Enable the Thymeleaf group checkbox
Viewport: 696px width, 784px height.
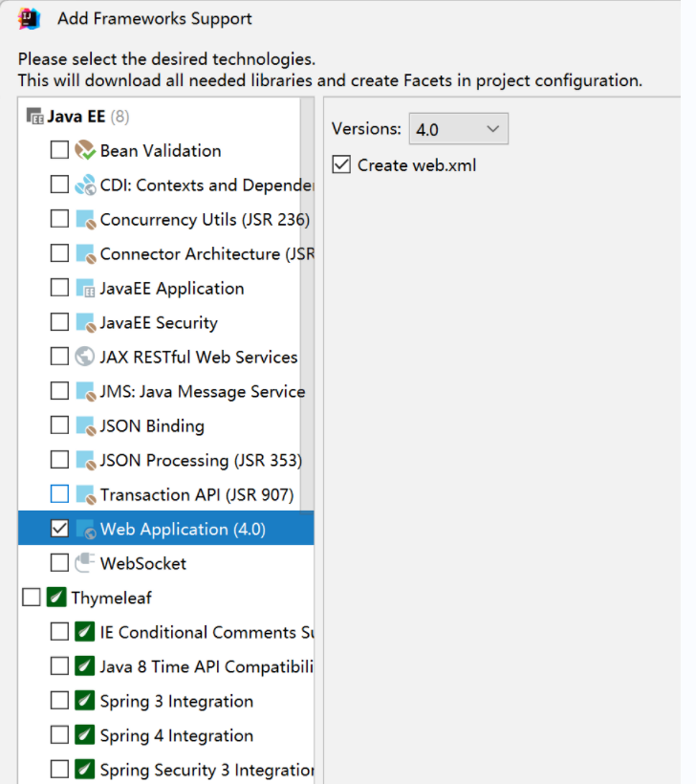point(31,597)
